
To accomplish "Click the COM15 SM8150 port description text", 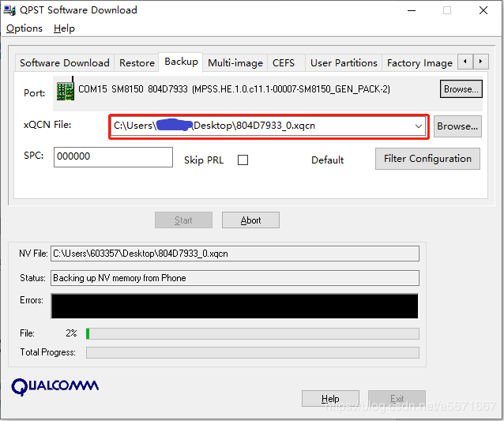I will (235, 89).
